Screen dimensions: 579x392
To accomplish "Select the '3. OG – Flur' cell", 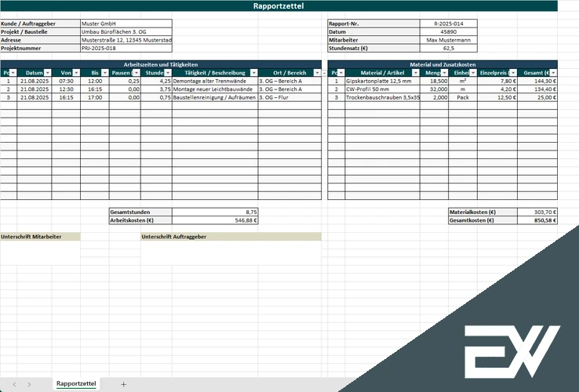I will pos(289,97).
